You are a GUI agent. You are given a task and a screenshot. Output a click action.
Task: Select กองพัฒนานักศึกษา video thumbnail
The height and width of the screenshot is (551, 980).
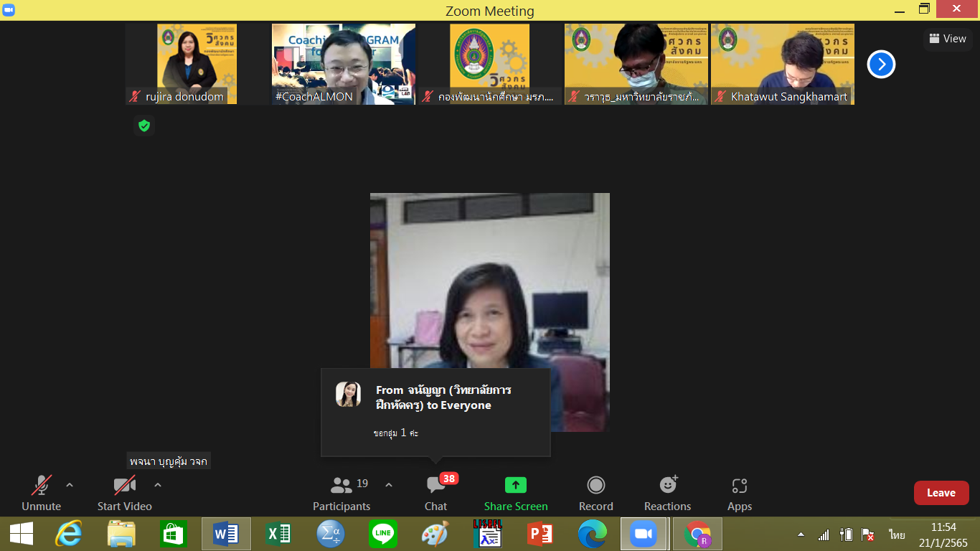point(490,64)
